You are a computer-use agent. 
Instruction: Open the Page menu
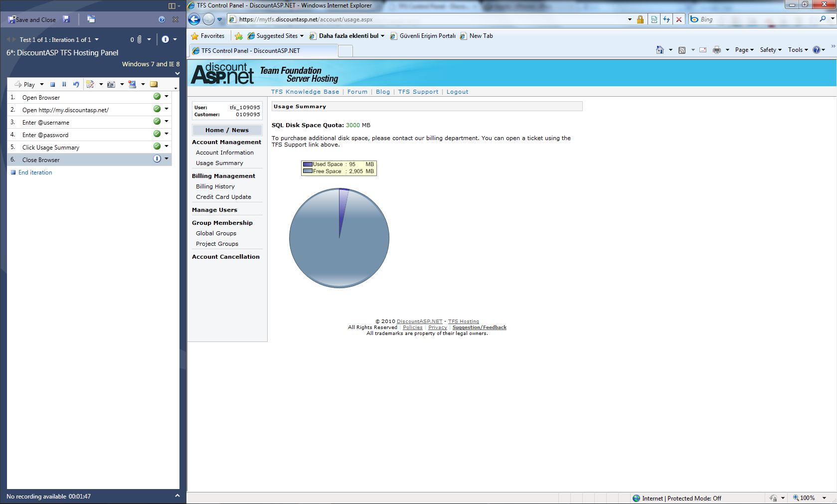pos(744,50)
